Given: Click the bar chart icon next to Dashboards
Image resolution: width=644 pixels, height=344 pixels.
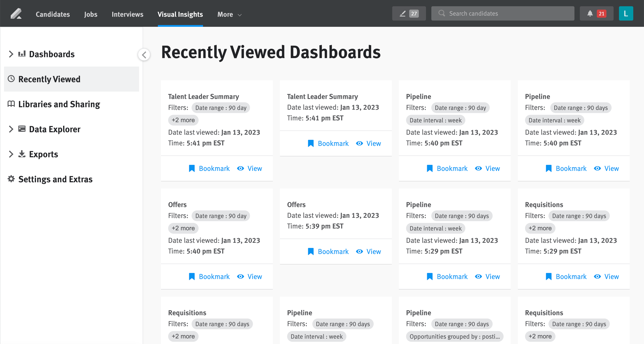Looking at the screenshot, I should [22, 54].
